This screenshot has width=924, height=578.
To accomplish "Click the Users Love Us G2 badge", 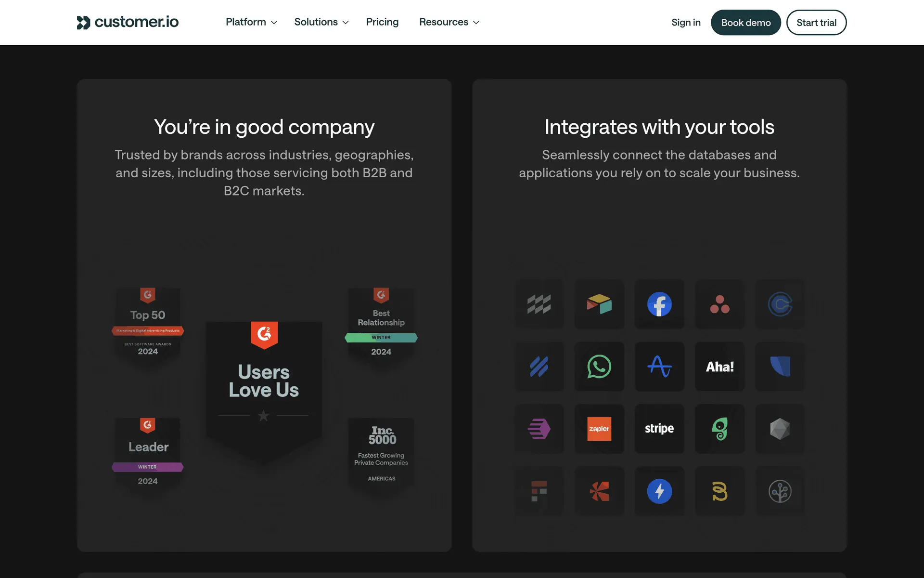I will pos(264,381).
